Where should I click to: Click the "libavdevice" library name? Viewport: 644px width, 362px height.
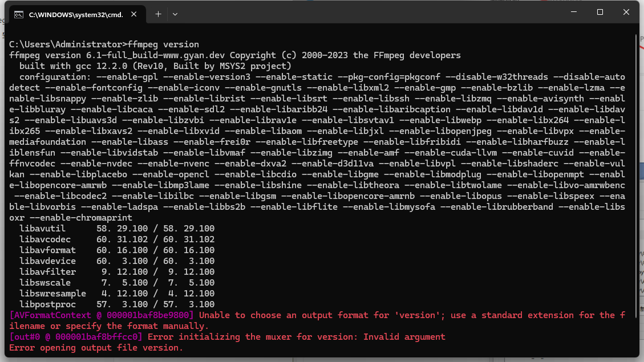pyautogui.click(x=48, y=261)
